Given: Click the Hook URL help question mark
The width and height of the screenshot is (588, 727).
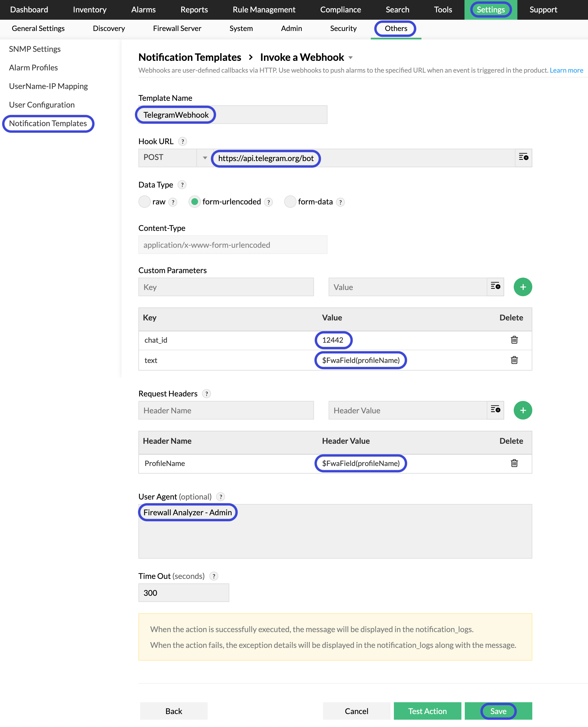Looking at the screenshot, I should click(183, 141).
